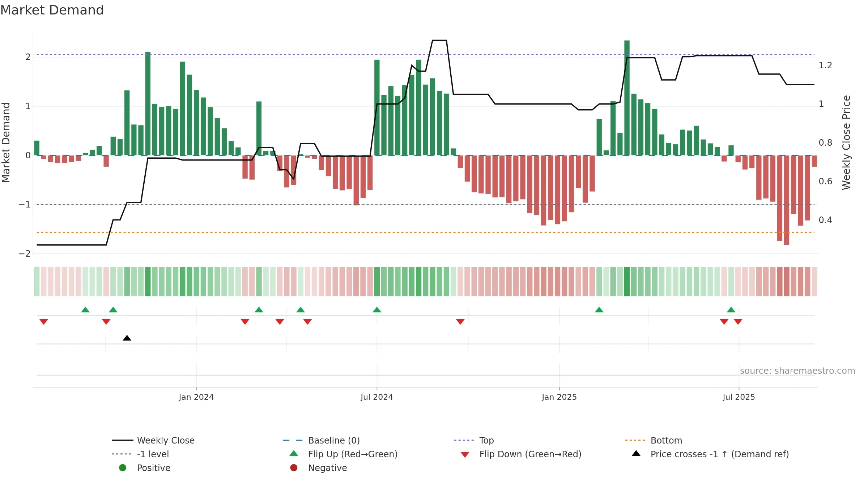Toggle the Top legend entry
868x488 pixels.
474,440
